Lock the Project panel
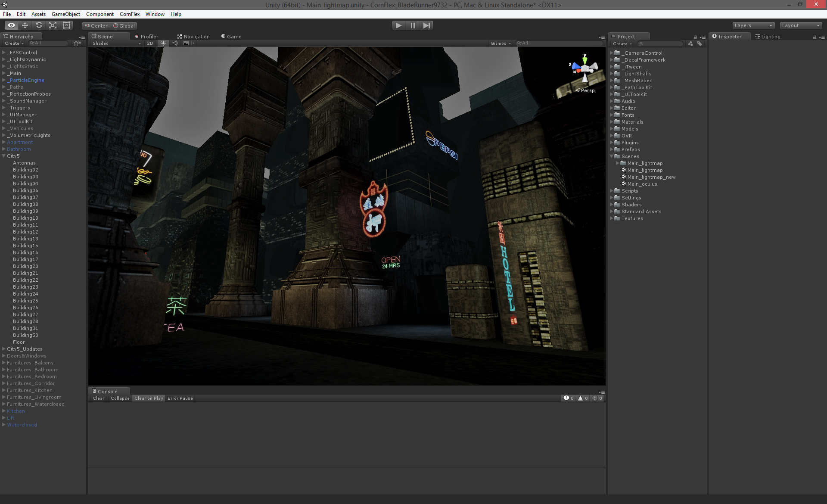The width and height of the screenshot is (827, 504). [x=695, y=37]
